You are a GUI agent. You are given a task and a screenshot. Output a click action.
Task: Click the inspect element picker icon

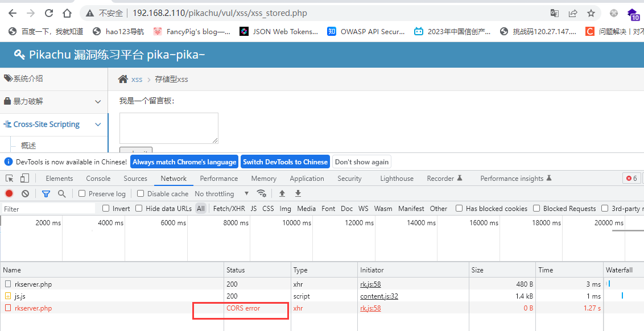pyautogui.click(x=10, y=179)
